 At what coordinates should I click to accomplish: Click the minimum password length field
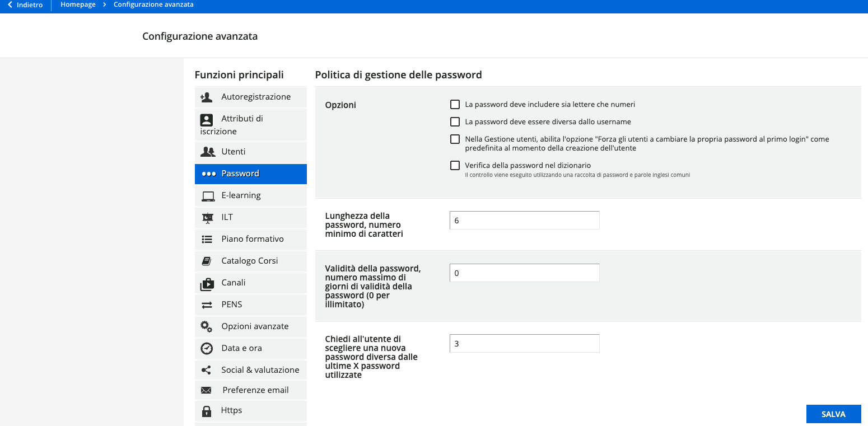(524, 220)
